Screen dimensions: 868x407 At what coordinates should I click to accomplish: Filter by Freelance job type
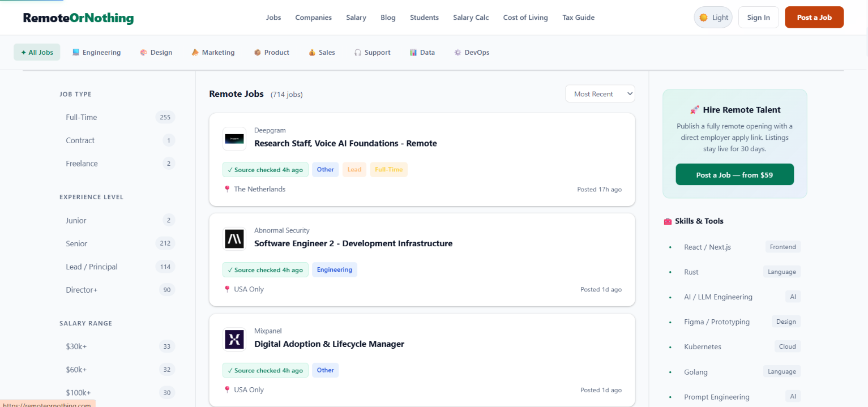click(x=117, y=164)
